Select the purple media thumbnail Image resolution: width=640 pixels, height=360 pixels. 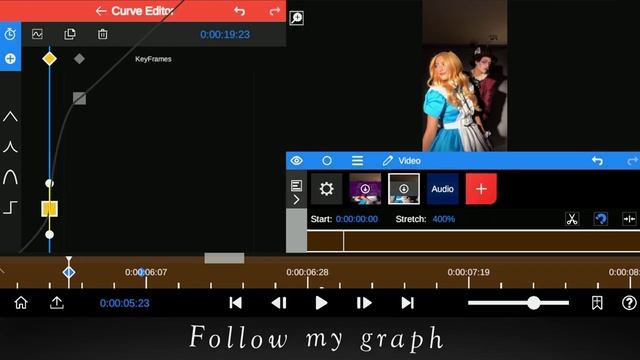point(365,189)
